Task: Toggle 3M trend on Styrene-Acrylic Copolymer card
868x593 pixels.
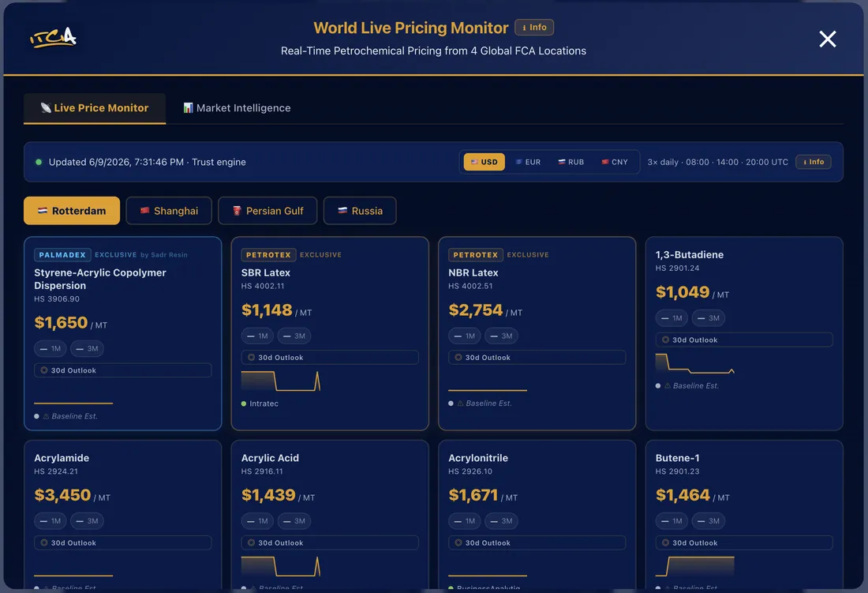Action: 87,348
